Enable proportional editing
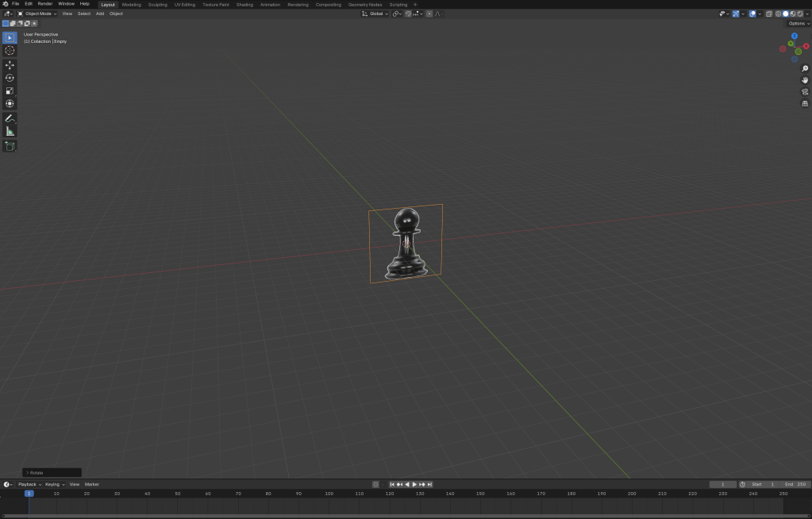812x519 pixels. [x=429, y=13]
